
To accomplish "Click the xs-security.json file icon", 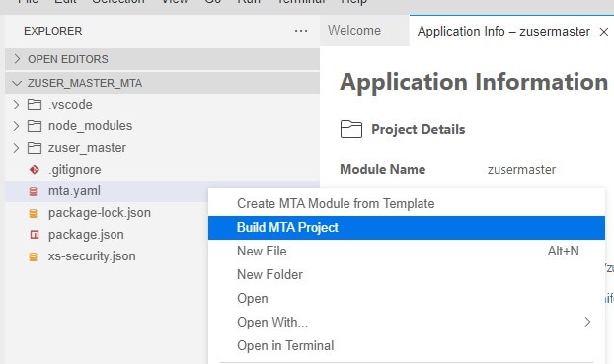I will 34,256.
